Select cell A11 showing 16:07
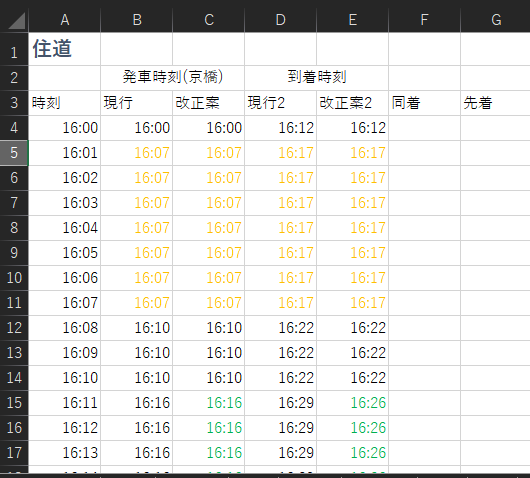 pyautogui.click(x=65, y=303)
